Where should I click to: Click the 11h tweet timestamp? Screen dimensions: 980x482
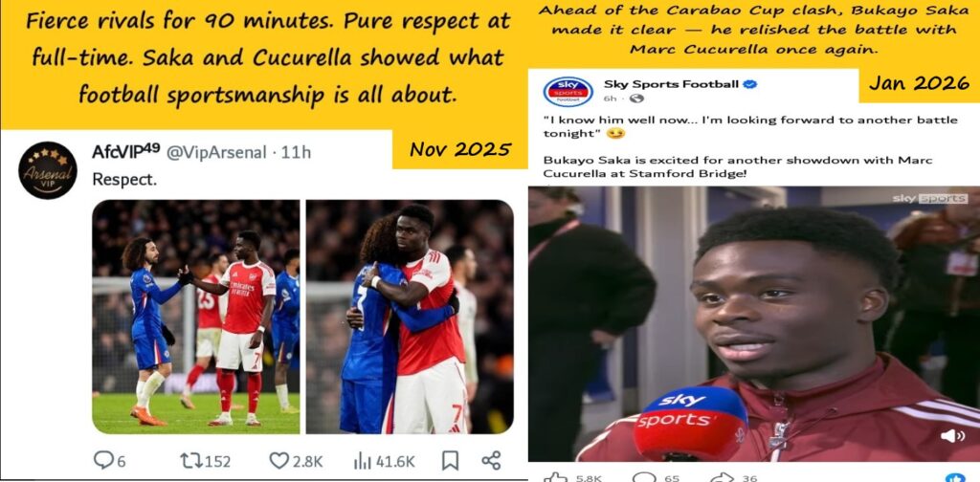(296, 152)
